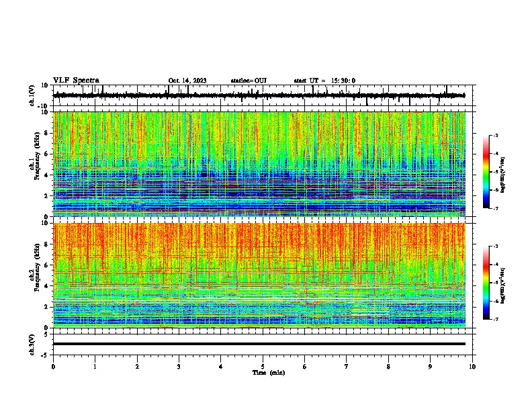Click time axis tick label "1"
This screenshot has width=532, height=411.
click(95, 367)
